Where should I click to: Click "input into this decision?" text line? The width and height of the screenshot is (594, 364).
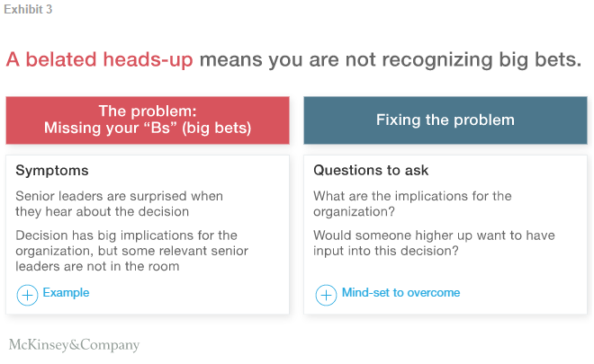tap(383, 251)
